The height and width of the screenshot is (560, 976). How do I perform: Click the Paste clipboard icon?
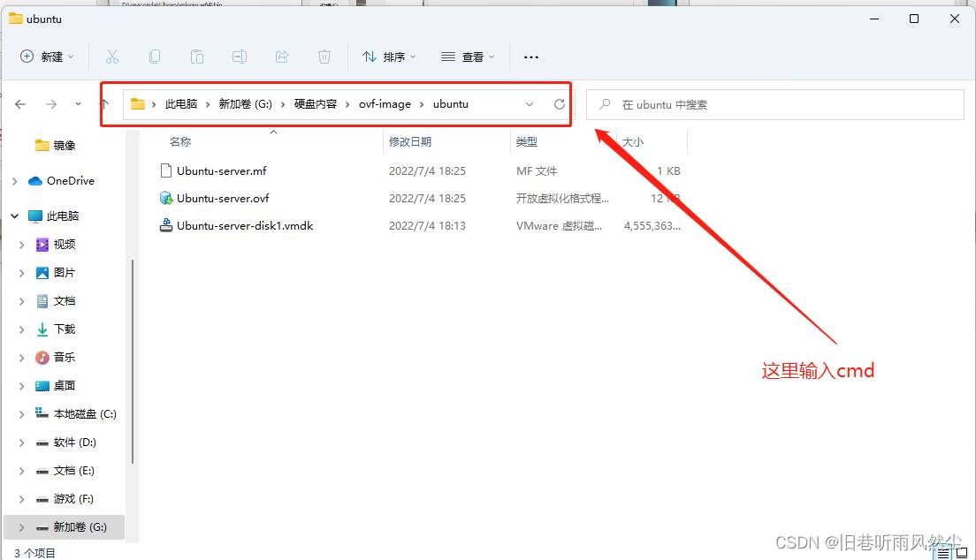click(197, 57)
